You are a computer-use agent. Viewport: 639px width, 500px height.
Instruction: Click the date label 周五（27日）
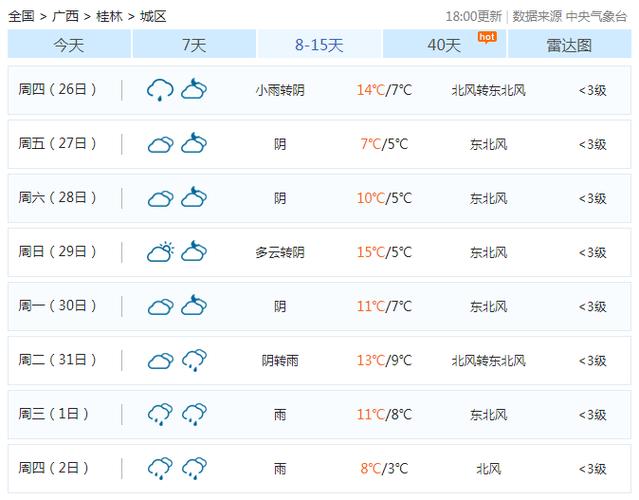pyautogui.click(x=57, y=143)
